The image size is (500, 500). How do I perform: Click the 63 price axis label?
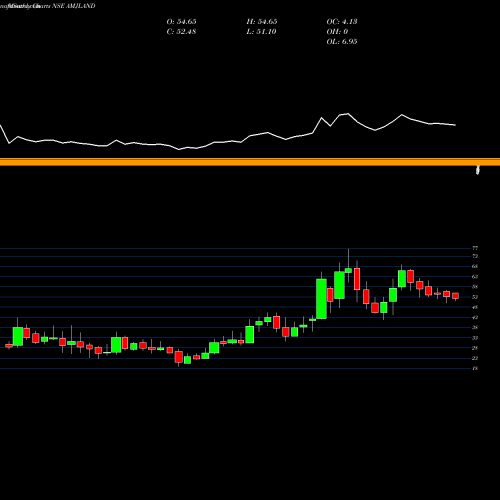coord(475,277)
